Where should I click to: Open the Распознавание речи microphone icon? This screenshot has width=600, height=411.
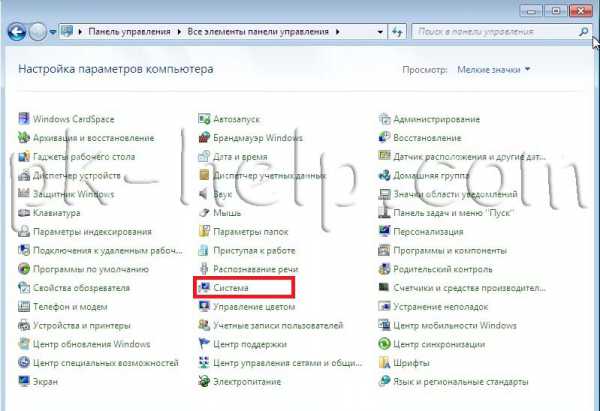click(204, 269)
